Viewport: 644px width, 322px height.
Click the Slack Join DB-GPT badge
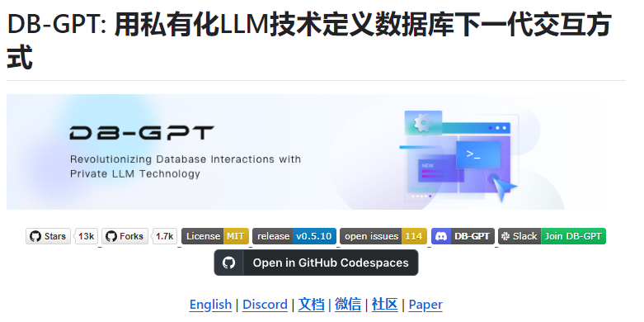tap(552, 236)
